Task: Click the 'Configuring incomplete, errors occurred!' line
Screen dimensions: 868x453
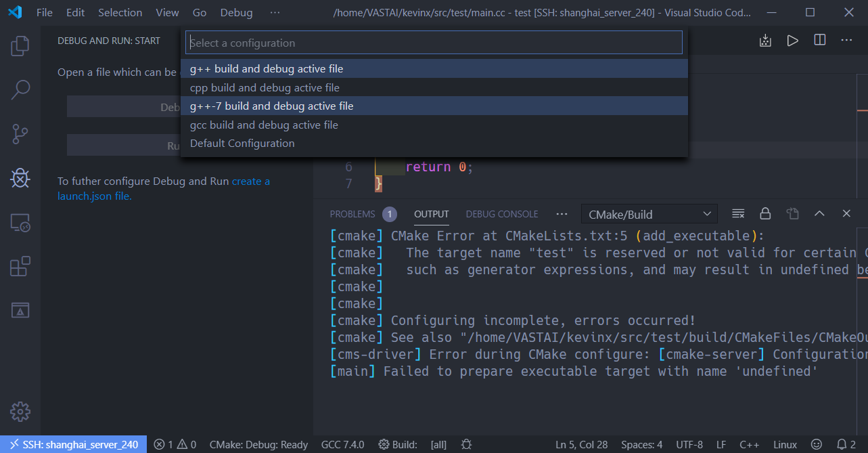Action: tap(513, 320)
